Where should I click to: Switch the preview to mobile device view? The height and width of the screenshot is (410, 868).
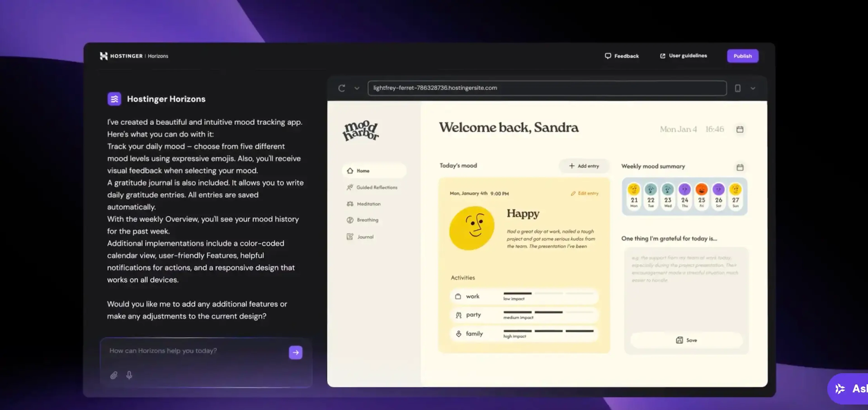[738, 88]
